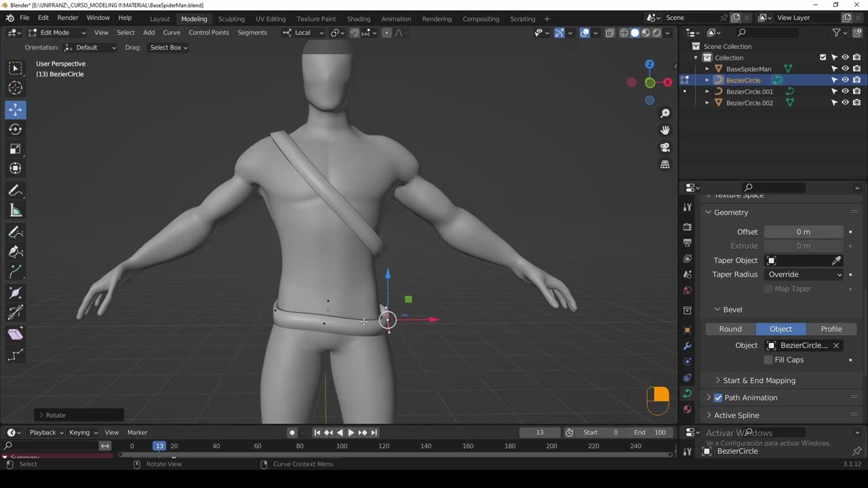Select the Tilt tool

[15, 312]
